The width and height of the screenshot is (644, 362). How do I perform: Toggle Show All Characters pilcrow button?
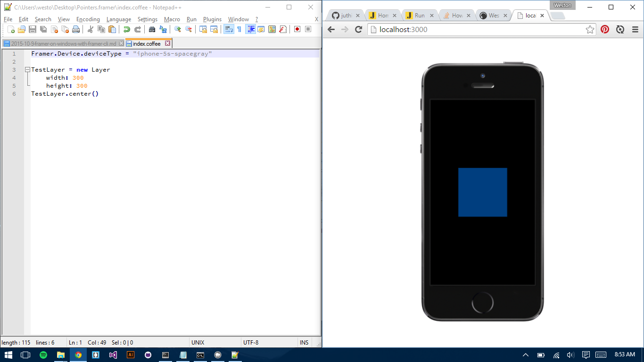(x=239, y=29)
